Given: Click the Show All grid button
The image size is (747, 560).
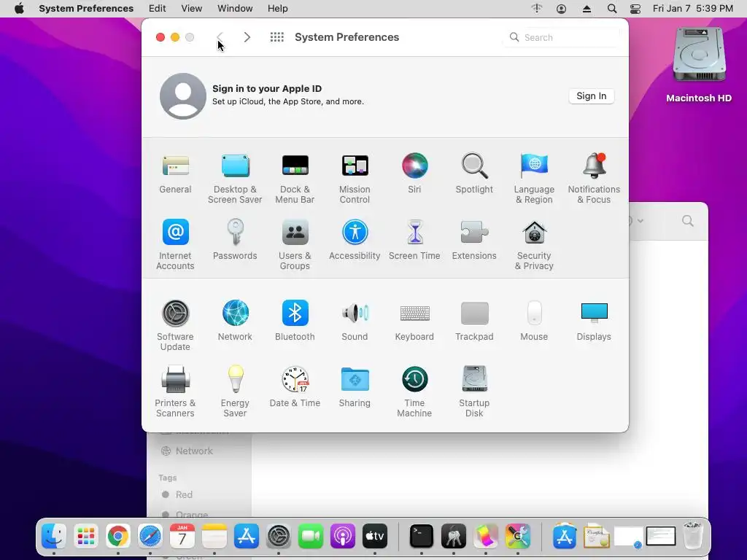Looking at the screenshot, I should point(276,37).
